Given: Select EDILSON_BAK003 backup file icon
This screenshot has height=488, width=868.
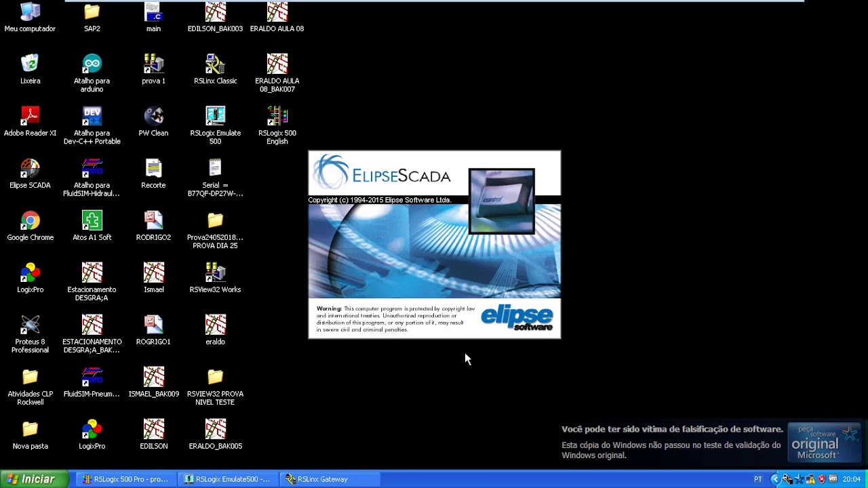Looking at the screenshot, I should tap(216, 17).
